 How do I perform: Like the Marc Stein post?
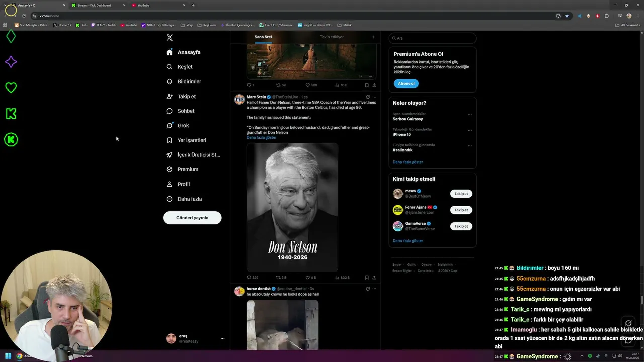(x=311, y=277)
